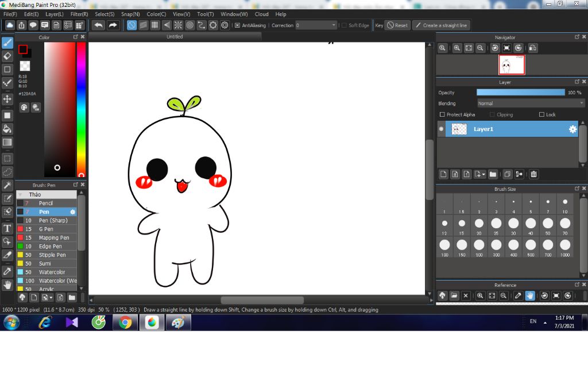Screen dimensions: 588x380
Task: Toggle the hand tool in the Reference panel
Action: [x=530, y=296]
